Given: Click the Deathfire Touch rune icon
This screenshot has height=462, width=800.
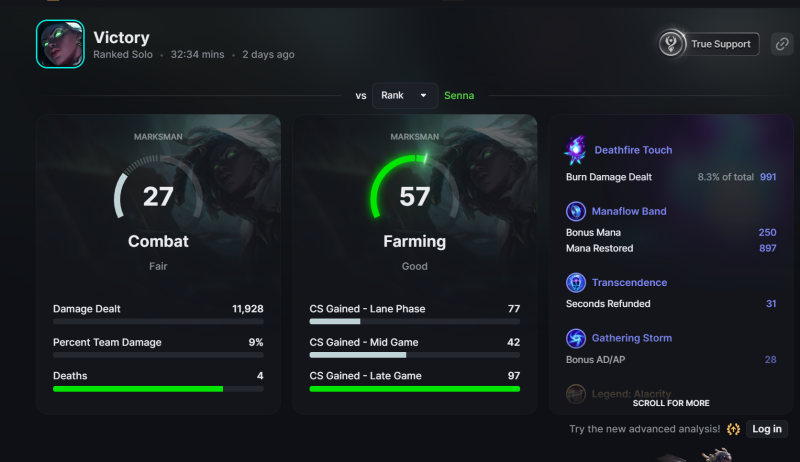Looking at the screenshot, I should pyautogui.click(x=576, y=150).
